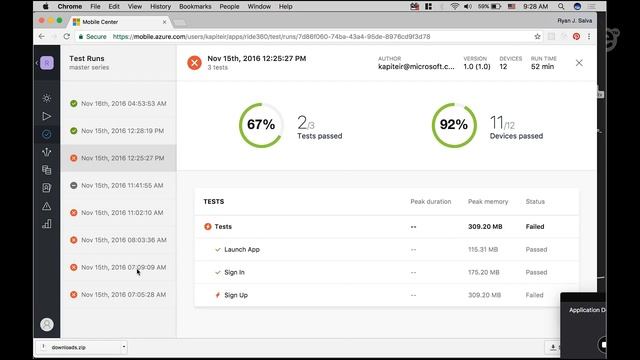Open the Build play icon in sidebar

47,116
